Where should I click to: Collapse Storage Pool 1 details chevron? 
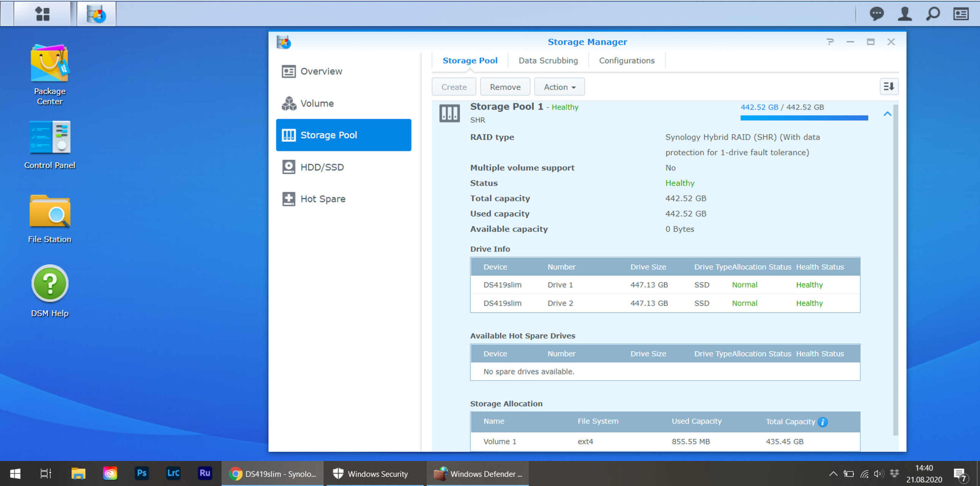pos(887,114)
